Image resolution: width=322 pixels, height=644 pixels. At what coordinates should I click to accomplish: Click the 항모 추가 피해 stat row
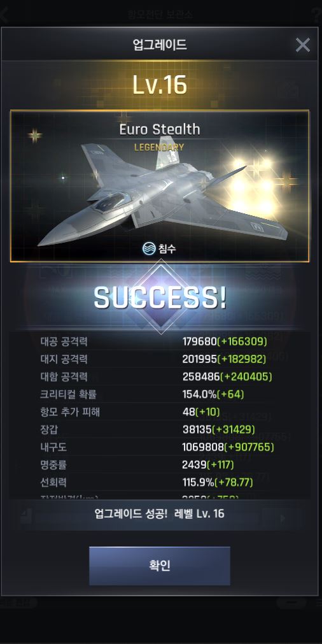click(160, 412)
